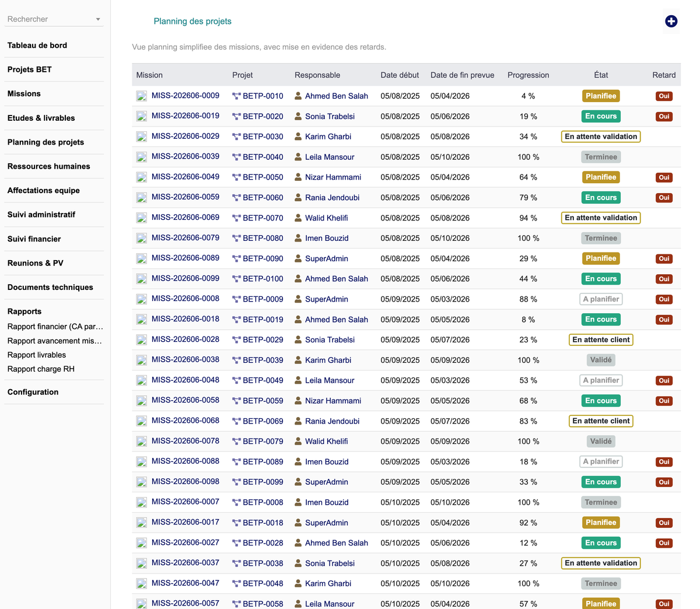
Task: Click user icon beside Karim Gharbi BETP-0039
Action: point(298,360)
